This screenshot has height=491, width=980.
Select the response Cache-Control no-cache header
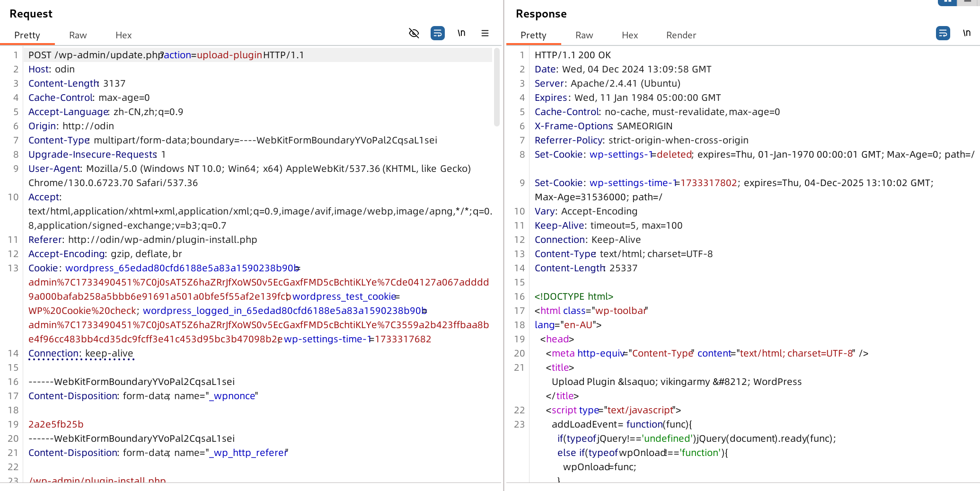pos(657,112)
